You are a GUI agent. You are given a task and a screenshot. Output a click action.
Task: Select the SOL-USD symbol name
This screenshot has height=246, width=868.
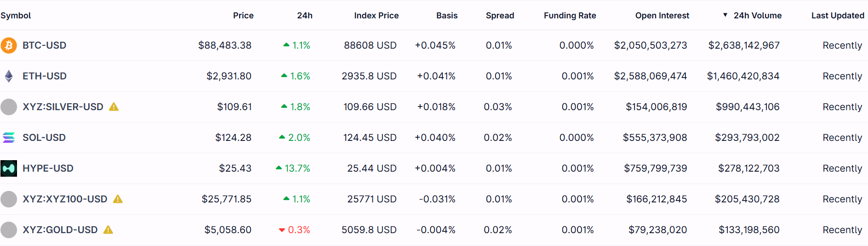pos(44,138)
